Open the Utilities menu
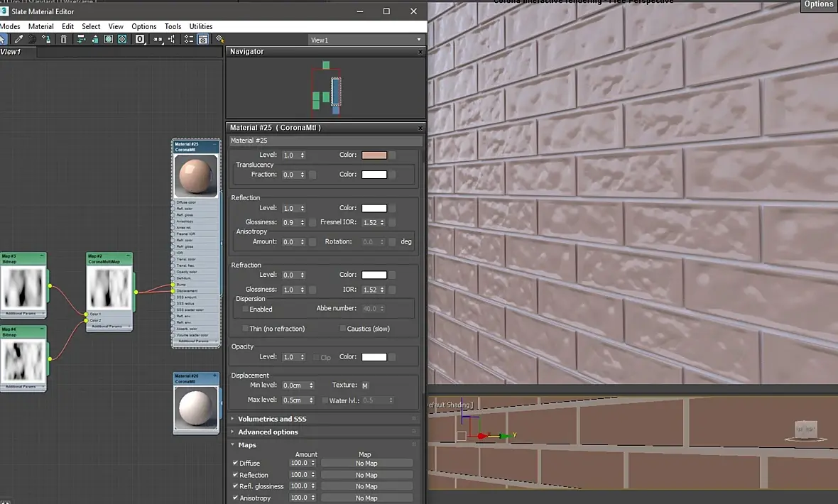 [200, 26]
